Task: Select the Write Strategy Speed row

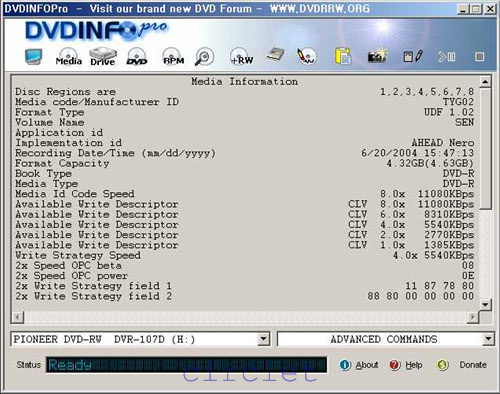Action: coord(244,255)
